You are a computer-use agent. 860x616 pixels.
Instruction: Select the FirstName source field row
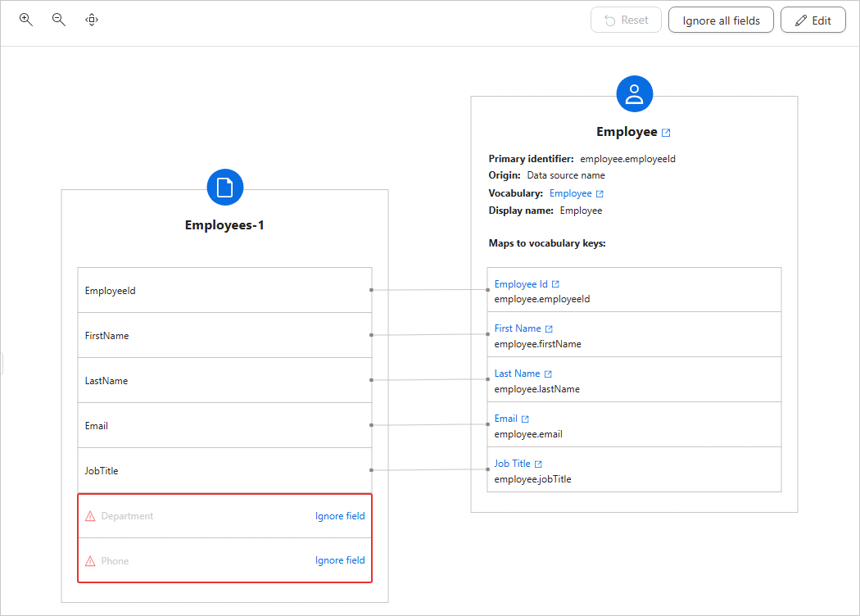click(225, 335)
